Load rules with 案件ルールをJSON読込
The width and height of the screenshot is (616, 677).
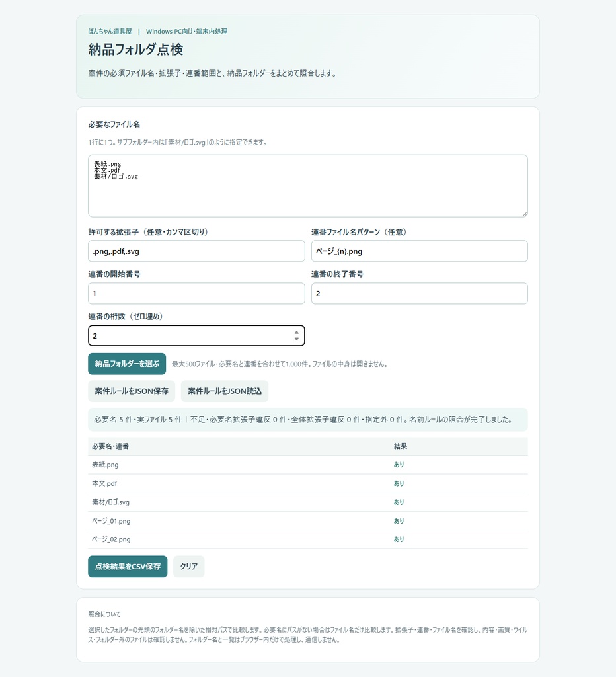click(225, 391)
